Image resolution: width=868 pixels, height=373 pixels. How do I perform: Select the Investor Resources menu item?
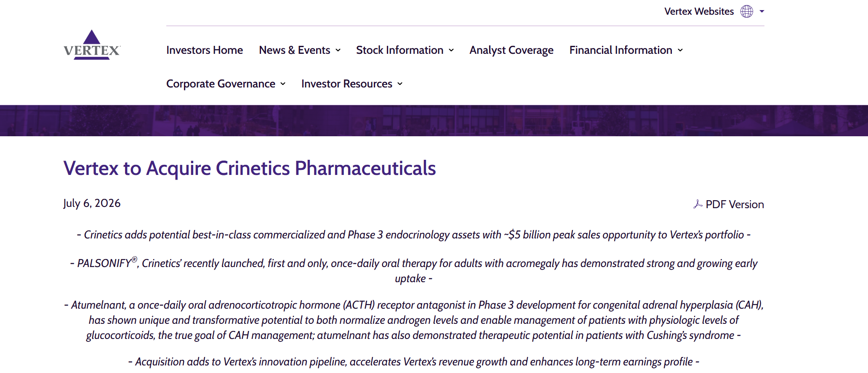pyautogui.click(x=347, y=84)
